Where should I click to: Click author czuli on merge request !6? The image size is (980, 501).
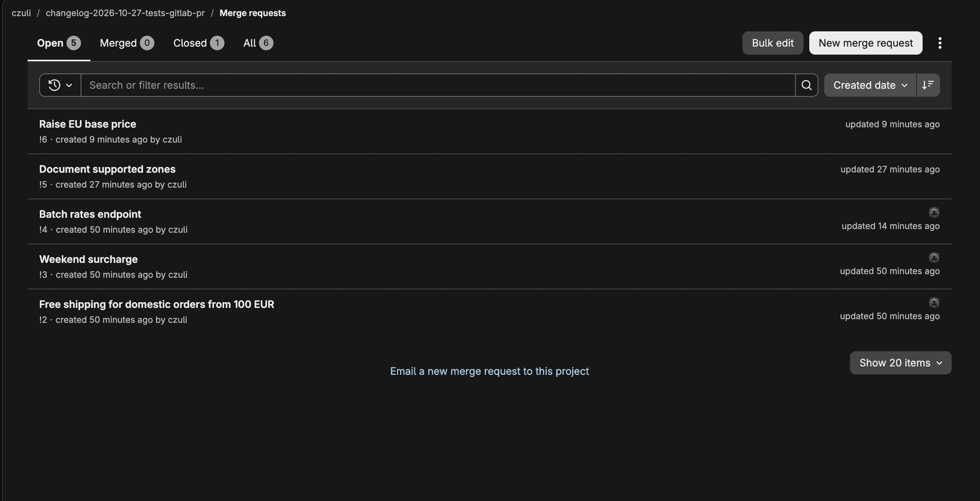[173, 139]
